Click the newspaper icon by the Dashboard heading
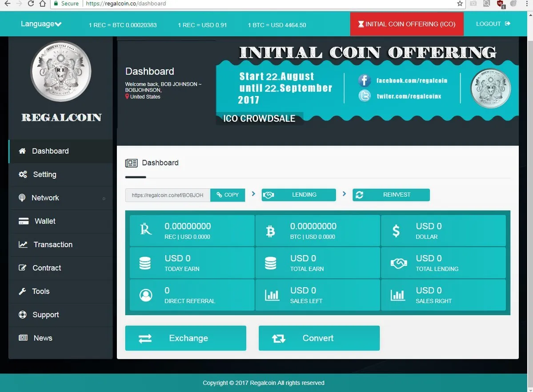Viewport: 533px width, 392px height. [131, 163]
